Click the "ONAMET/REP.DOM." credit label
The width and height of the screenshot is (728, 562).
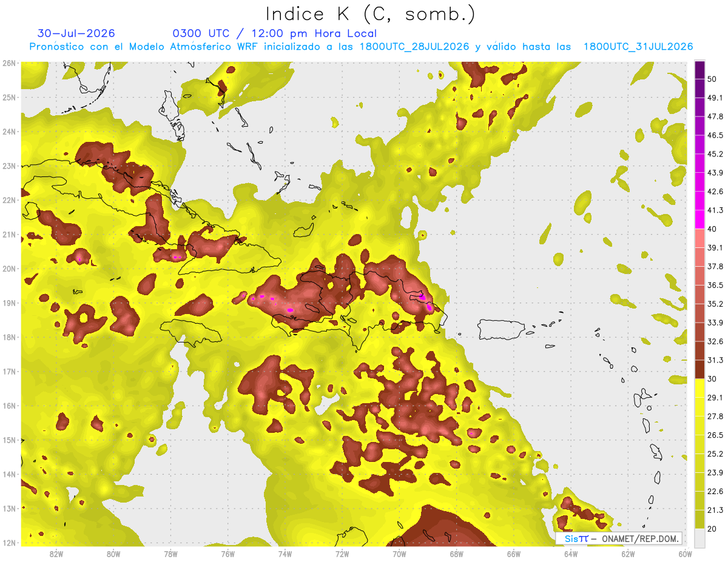pos(640,538)
